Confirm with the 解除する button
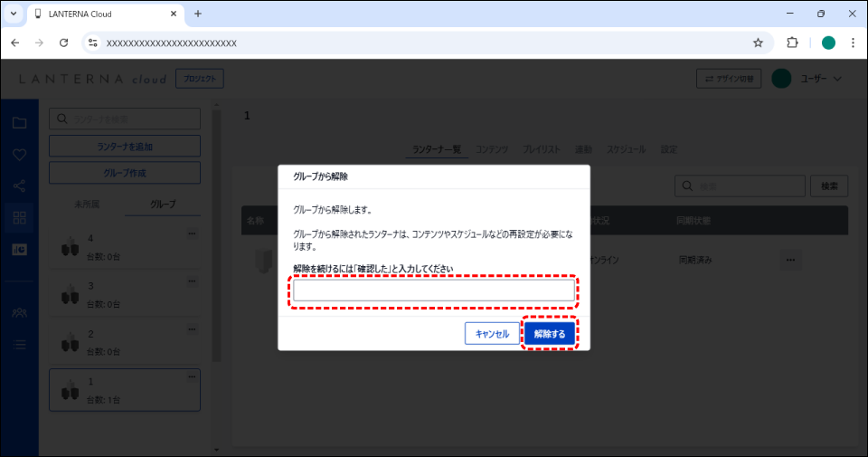This screenshot has width=868, height=457. [x=550, y=333]
